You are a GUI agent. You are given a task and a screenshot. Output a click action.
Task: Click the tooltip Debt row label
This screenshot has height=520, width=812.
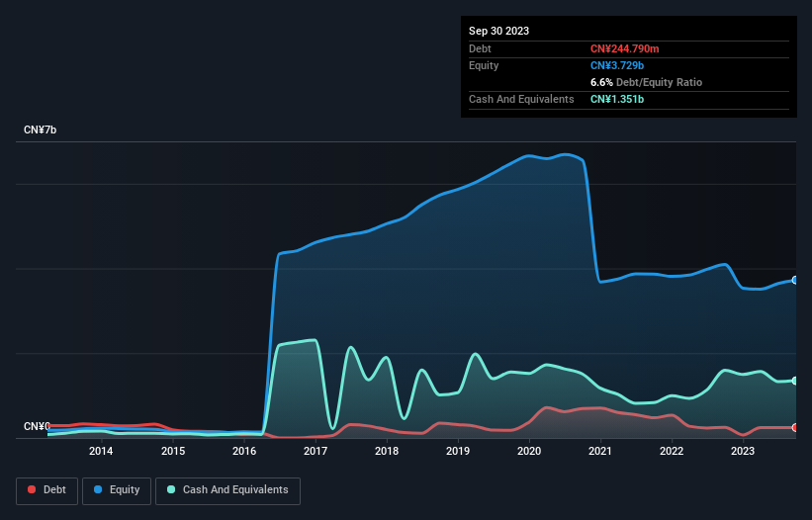[480, 48]
